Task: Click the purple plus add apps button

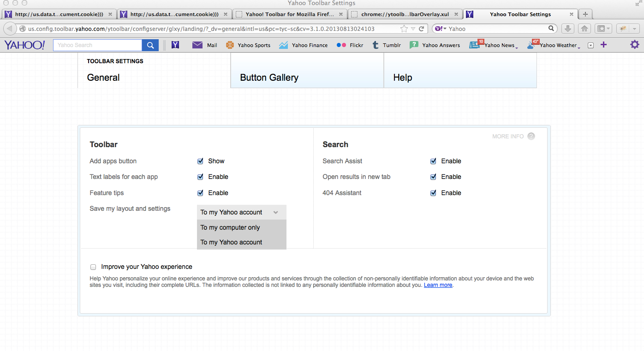Action: [603, 45]
